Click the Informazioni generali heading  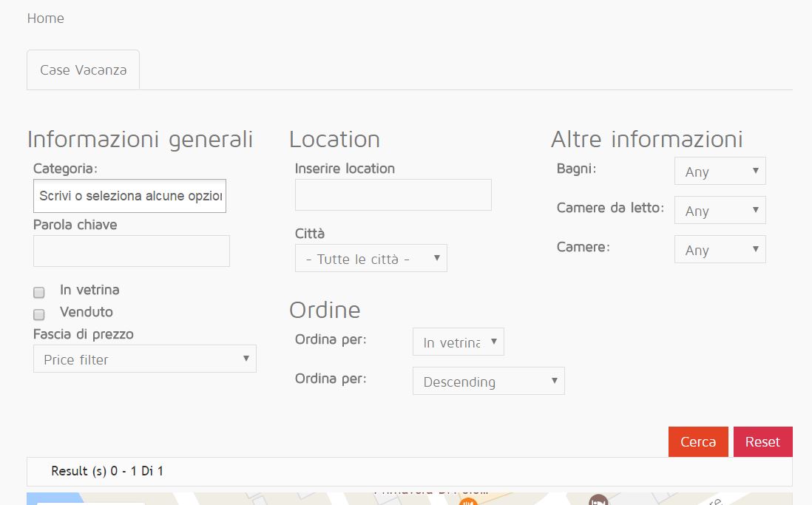(140, 140)
